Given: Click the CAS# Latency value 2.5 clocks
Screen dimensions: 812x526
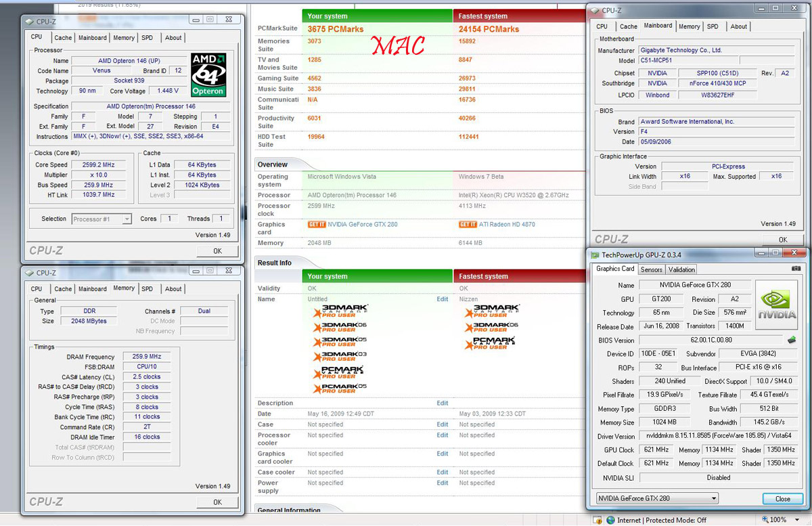Looking at the screenshot, I should click(x=147, y=377).
